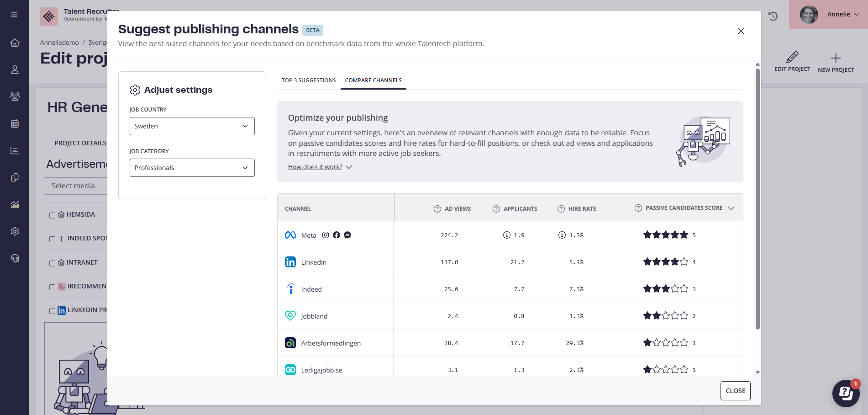Open the help chat widget

845,393
